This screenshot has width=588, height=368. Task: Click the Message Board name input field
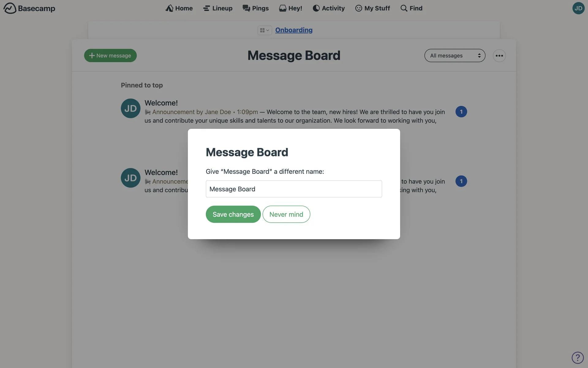[294, 189]
